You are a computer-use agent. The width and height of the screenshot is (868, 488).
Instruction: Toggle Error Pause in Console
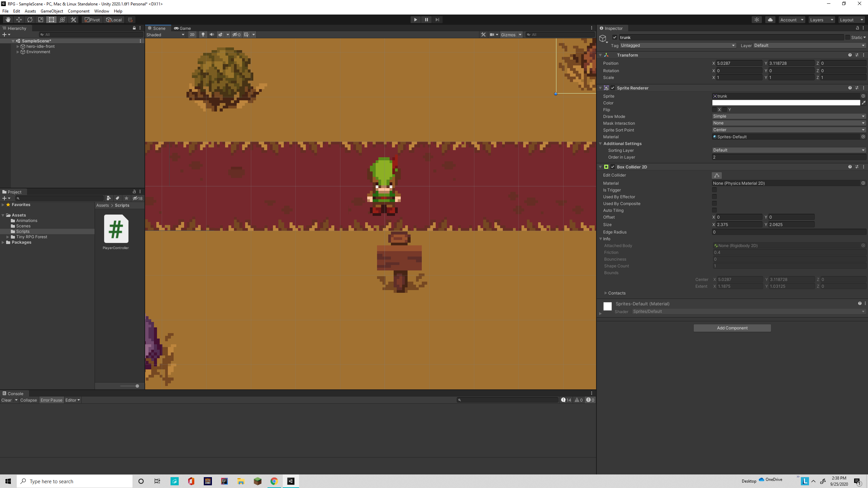pos(52,400)
